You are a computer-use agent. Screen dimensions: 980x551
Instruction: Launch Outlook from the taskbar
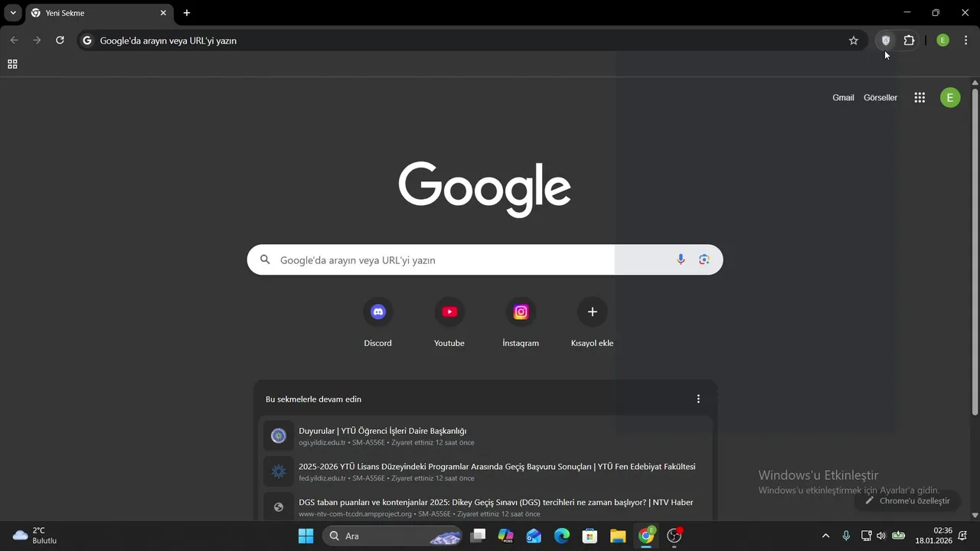click(x=534, y=536)
